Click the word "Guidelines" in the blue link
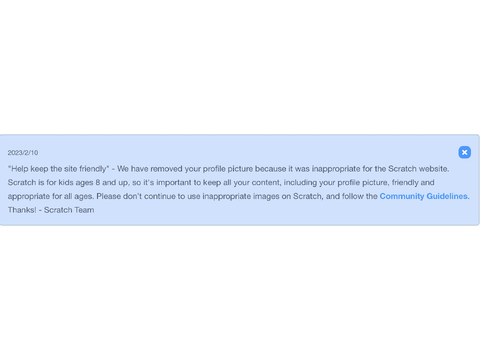 pos(447,196)
